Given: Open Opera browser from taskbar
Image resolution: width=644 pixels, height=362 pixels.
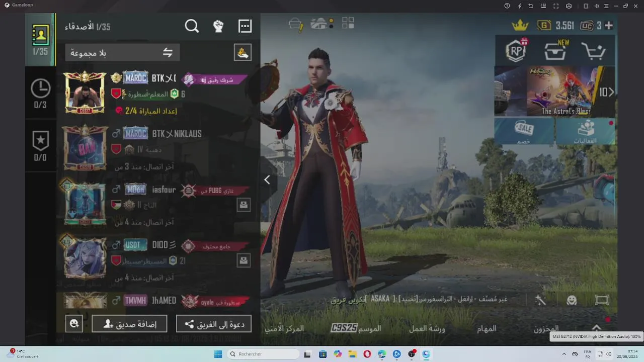Looking at the screenshot, I should (x=367, y=354).
